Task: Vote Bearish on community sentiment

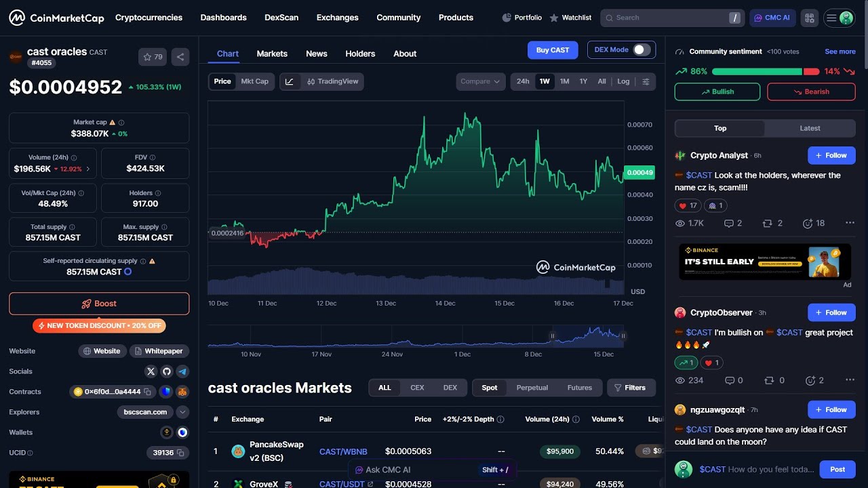Action: pyautogui.click(x=811, y=91)
